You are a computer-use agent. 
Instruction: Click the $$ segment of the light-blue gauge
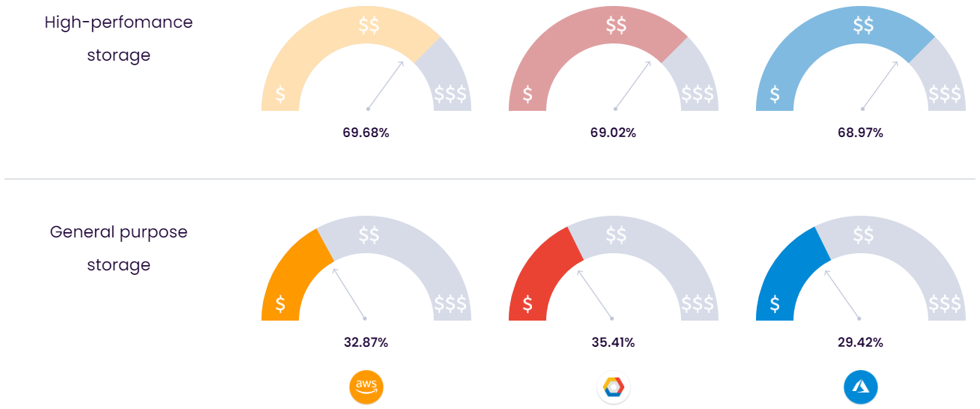(863, 25)
